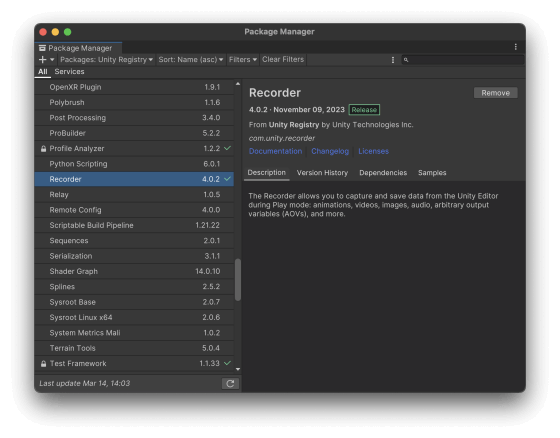Click Scriptable Build Pipeline version 1.21.22

[x=208, y=225]
